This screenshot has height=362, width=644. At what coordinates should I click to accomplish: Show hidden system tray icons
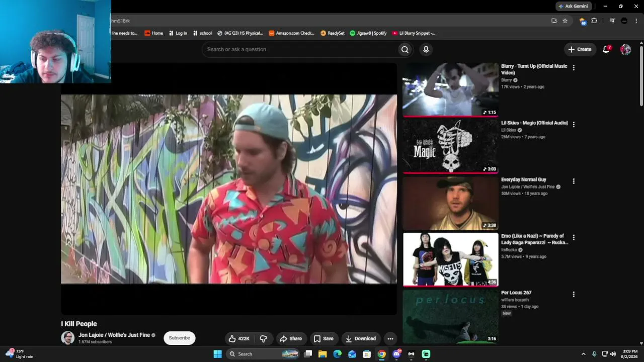click(583, 354)
